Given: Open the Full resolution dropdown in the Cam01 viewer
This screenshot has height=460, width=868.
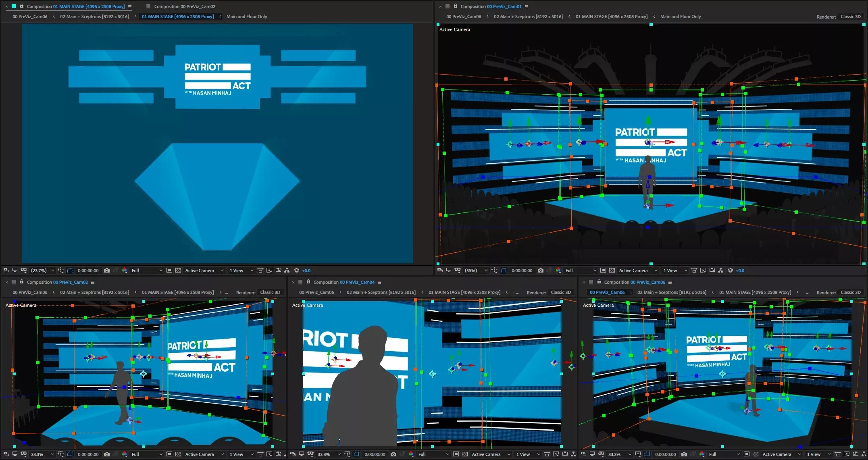Looking at the screenshot, I should (581, 271).
